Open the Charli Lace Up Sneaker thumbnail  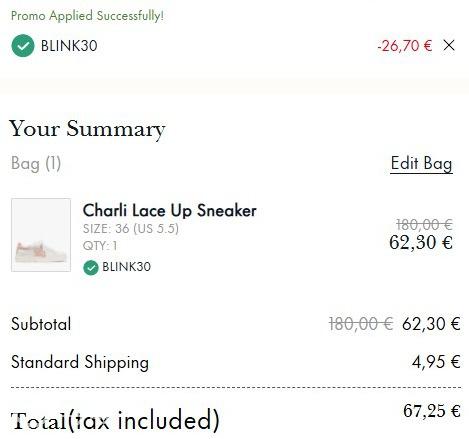[x=41, y=235]
